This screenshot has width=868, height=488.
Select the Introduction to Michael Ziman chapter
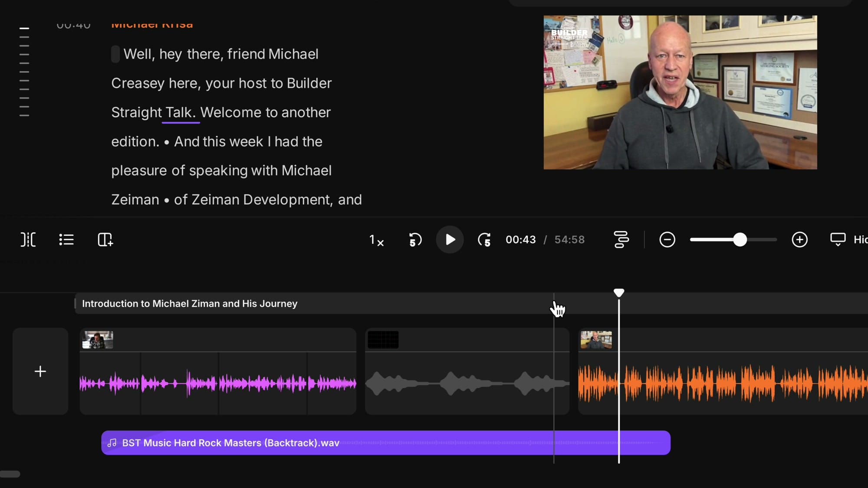point(190,303)
